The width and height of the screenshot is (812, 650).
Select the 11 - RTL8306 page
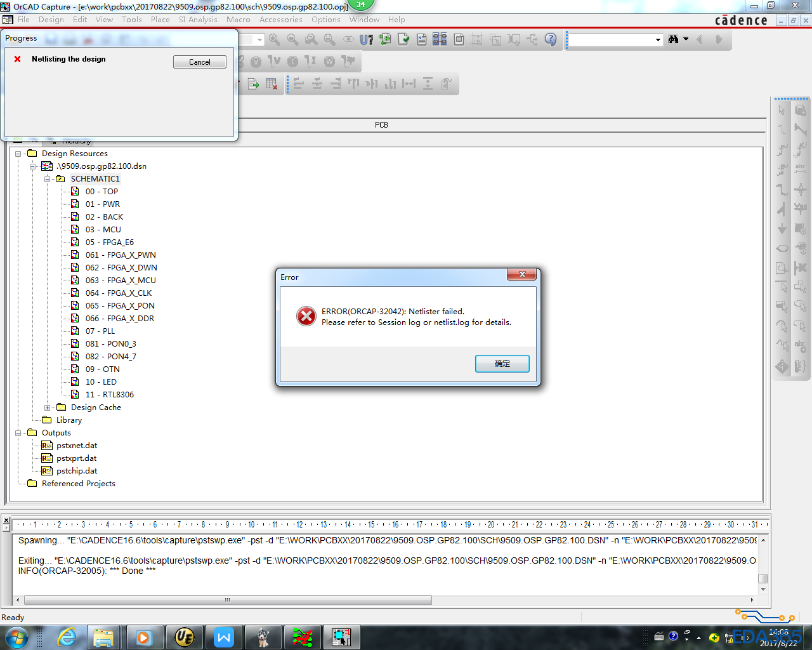[110, 395]
